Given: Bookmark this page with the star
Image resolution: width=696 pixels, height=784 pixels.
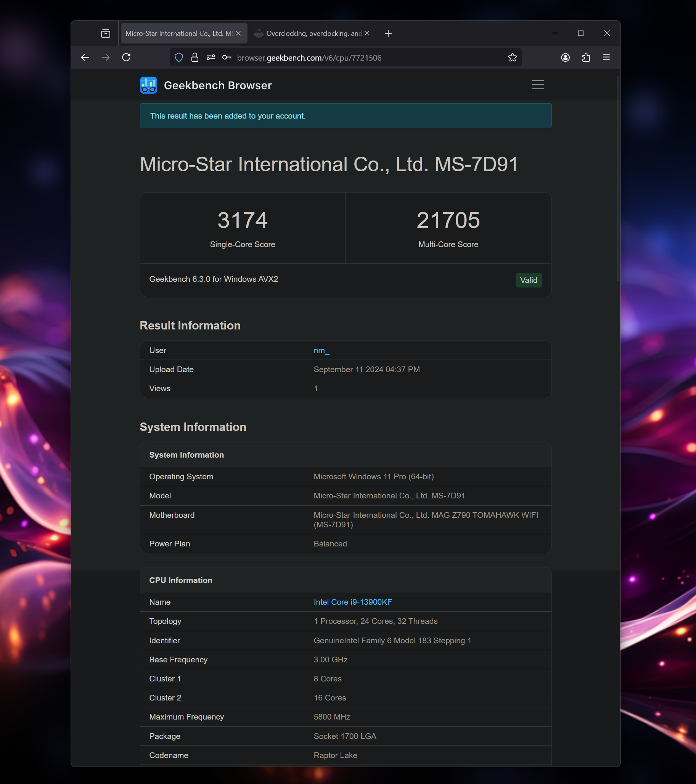Looking at the screenshot, I should point(512,58).
